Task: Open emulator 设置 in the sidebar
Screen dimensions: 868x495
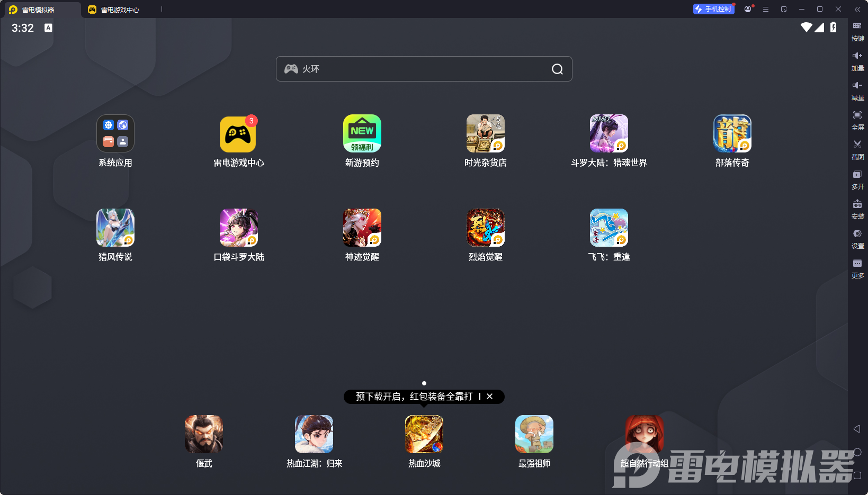Action: pos(857,239)
